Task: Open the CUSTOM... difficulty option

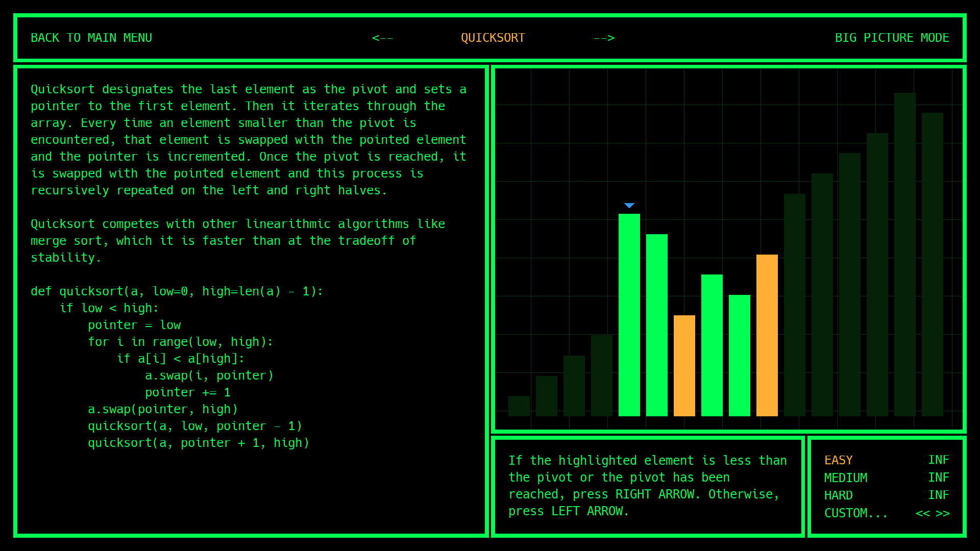Action: 855,513
